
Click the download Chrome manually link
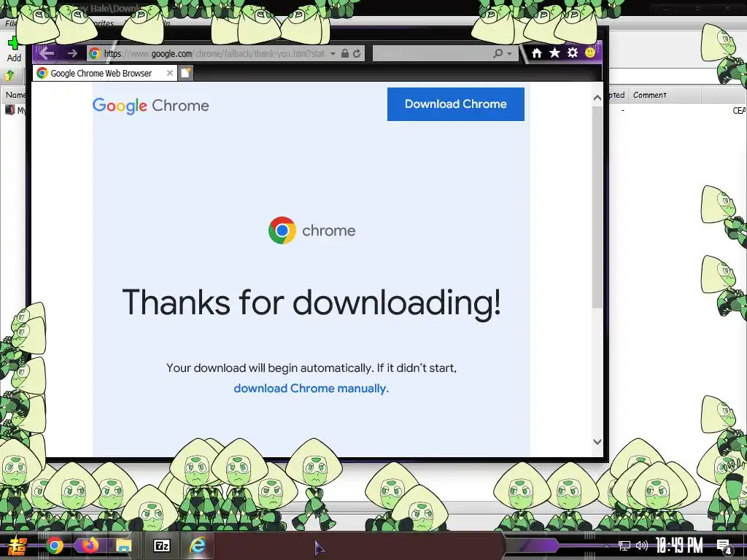tap(311, 389)
